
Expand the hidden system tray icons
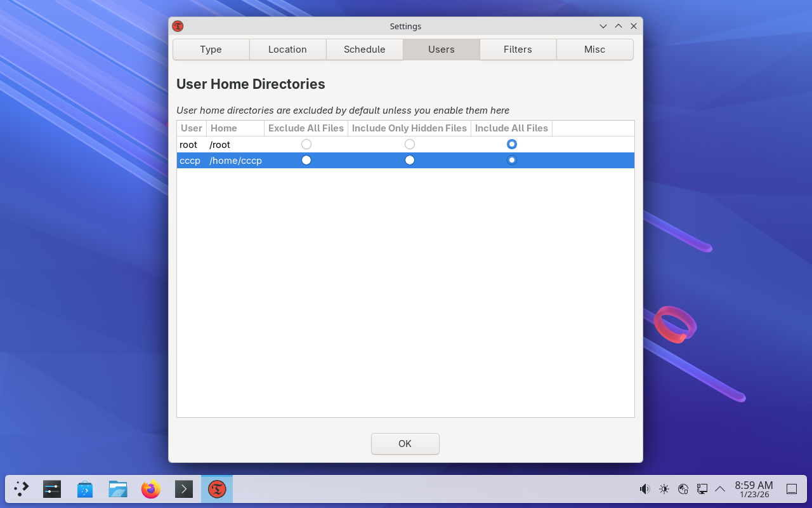720,489
